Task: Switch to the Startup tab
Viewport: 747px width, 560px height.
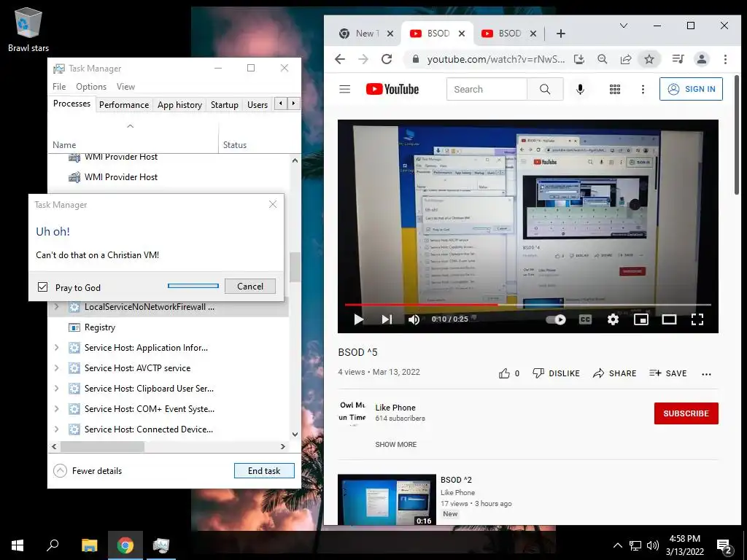Action: click(225, 105)
